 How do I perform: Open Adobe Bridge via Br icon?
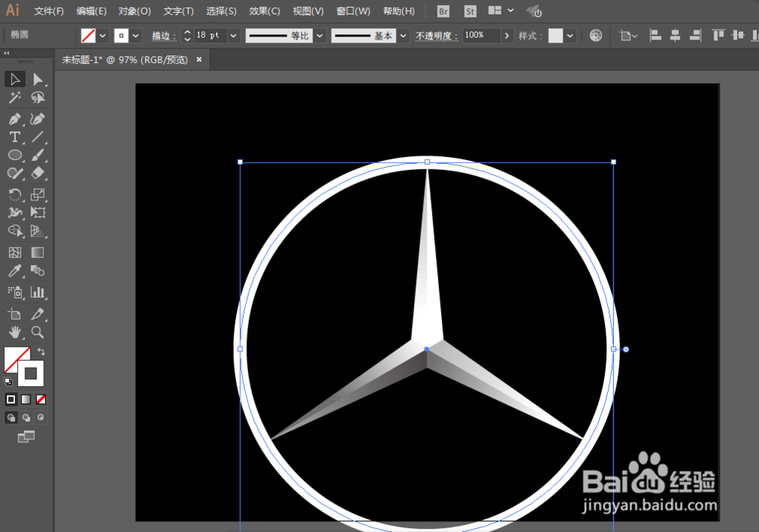pos(443,11)
